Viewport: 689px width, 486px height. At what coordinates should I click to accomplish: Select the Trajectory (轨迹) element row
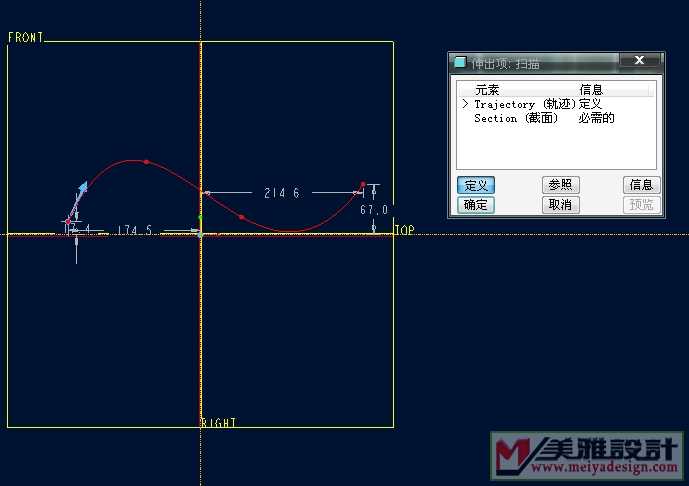556,104
